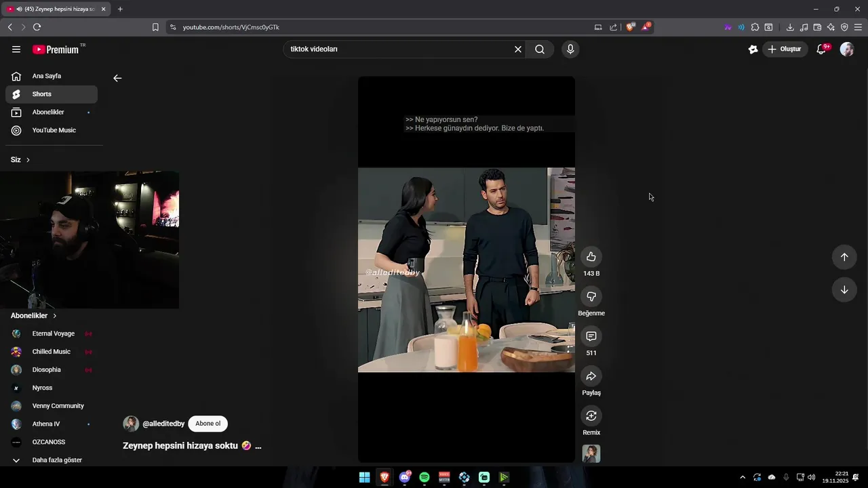
Task: Open @alleditedby channel name
Action: click(x=163, y=424)
